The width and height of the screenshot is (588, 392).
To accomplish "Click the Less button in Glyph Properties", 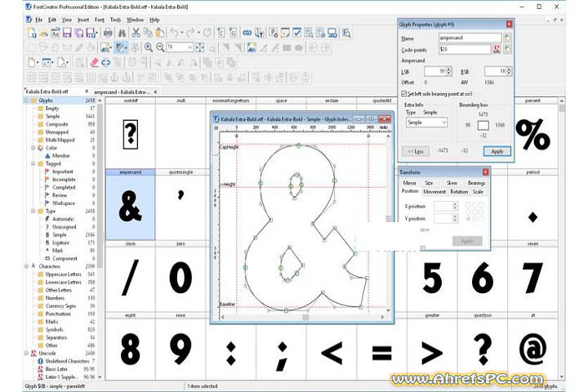I will (x=416, y=151).
